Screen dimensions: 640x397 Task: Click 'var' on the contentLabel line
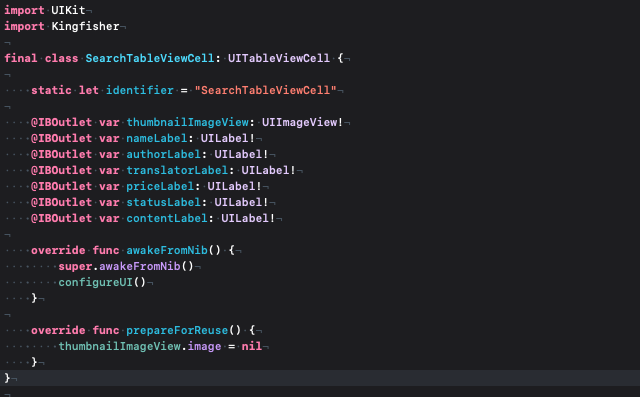pos(109,218)
